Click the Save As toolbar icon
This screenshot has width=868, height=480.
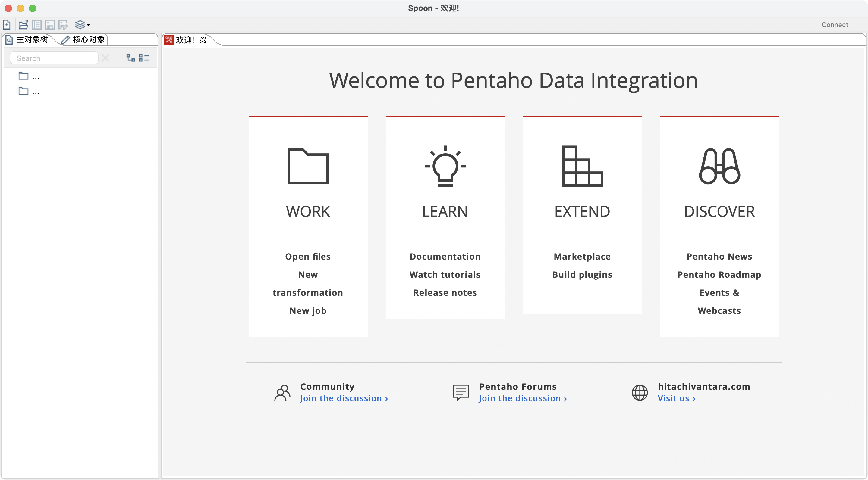tap(63, 25)
